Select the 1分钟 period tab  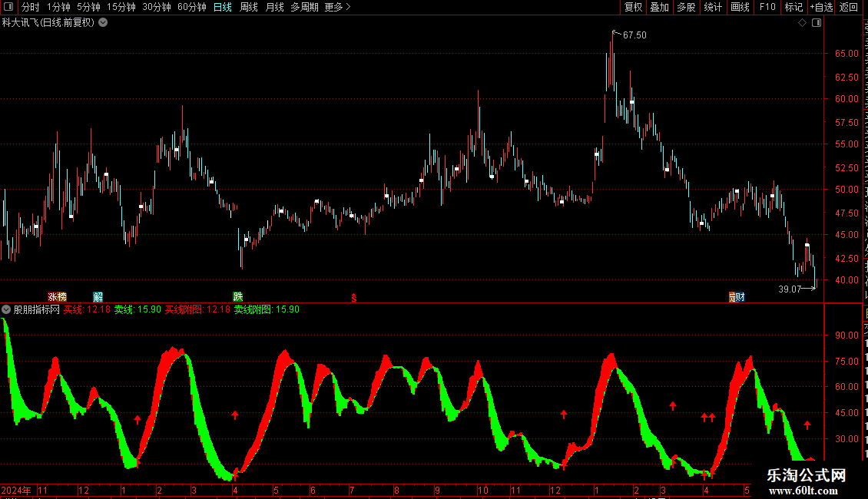pyautogui.click(x=58, y=7)
